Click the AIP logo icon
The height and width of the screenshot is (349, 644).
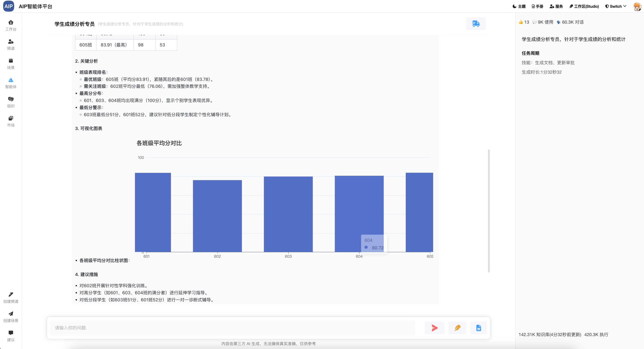point(9,6)
